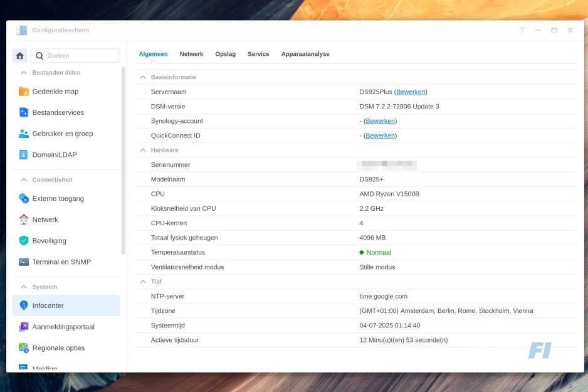Click the 12 Minu(u)t(en) 53 seconde(n) uptime

[404, 340]
